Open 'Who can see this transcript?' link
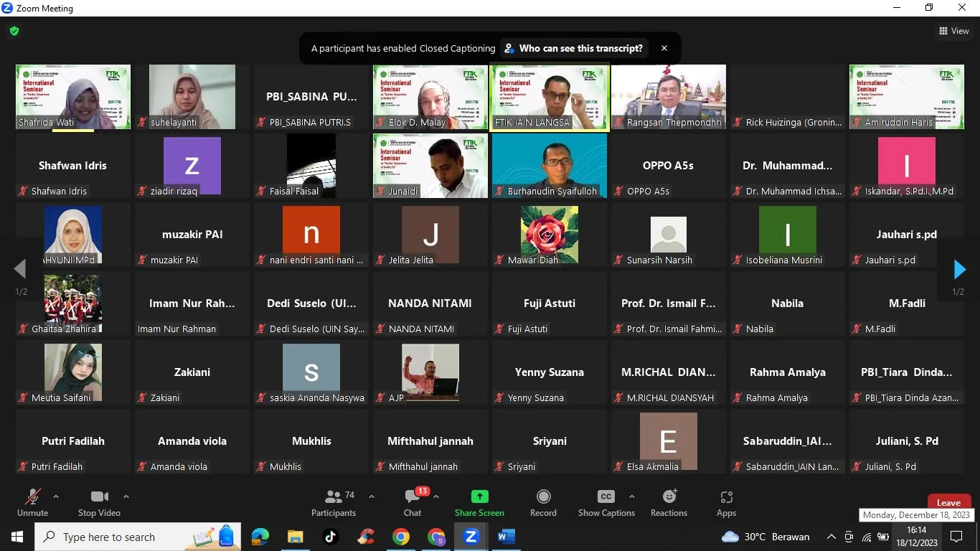 tap(574, 48)
